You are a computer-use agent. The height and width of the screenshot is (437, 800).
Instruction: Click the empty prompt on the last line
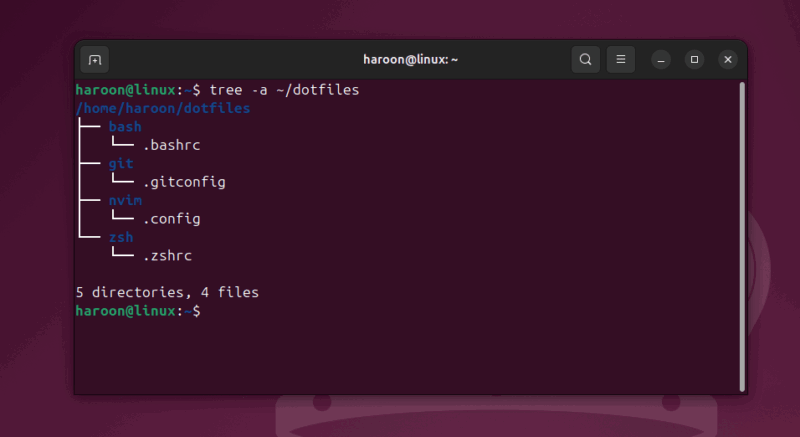pos(138,311)
